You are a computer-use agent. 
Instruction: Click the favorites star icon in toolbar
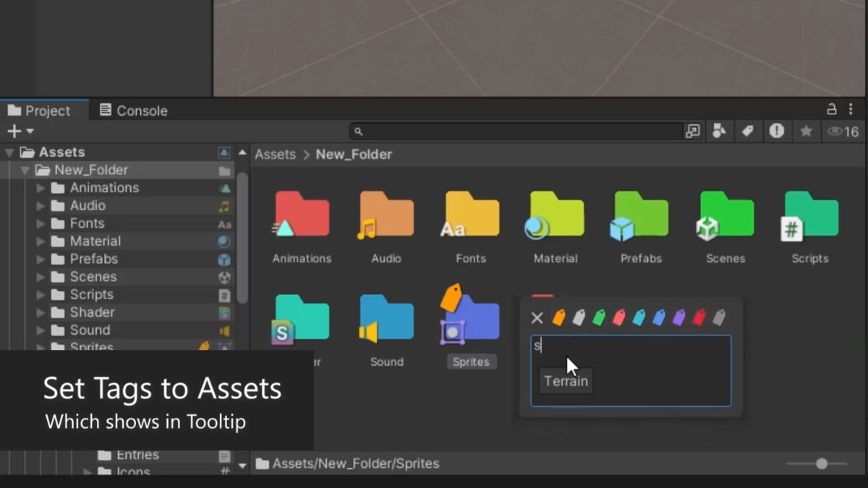click(x=806, y=131)
